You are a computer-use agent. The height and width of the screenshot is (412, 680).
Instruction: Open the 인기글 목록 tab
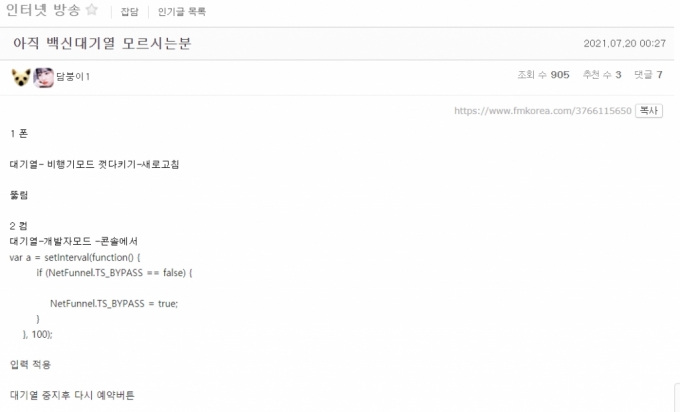(x=182, y=12)
